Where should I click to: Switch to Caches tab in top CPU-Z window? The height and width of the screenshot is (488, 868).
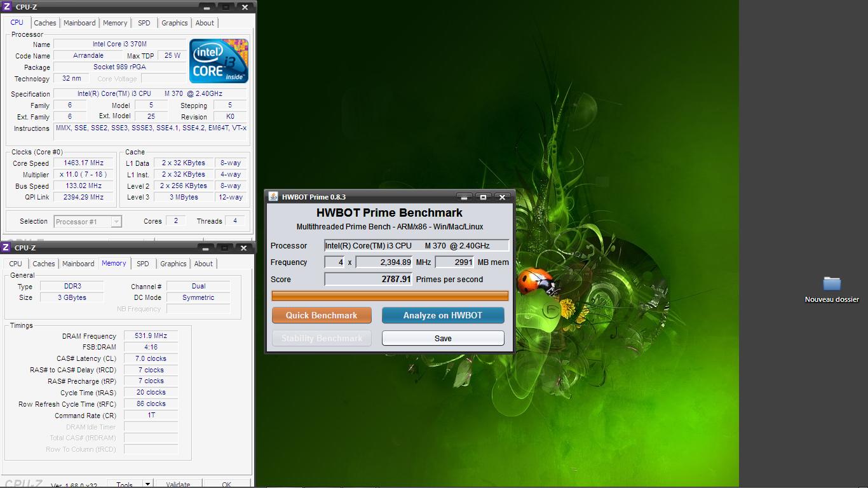[44, 23]
